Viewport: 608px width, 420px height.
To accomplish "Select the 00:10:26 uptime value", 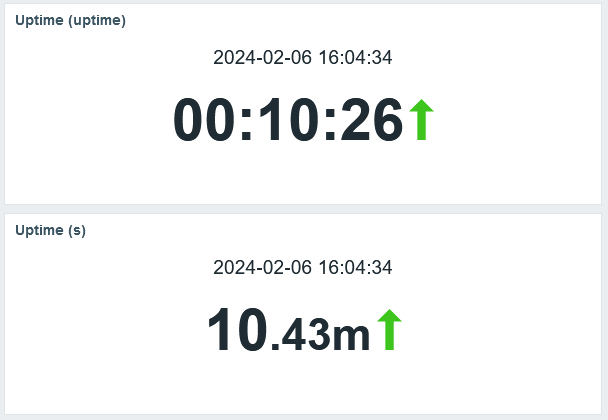I will [x=288, y=122].
